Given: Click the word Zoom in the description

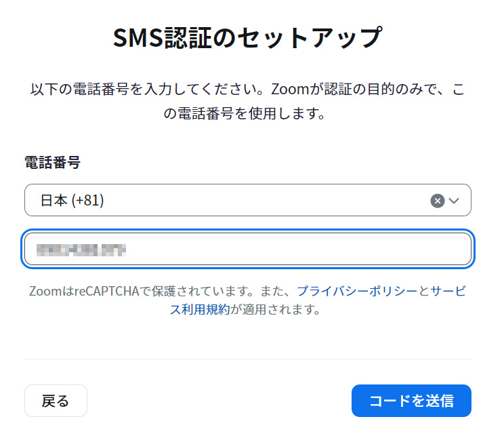Looking at the screenshot, I should point(288,90).
